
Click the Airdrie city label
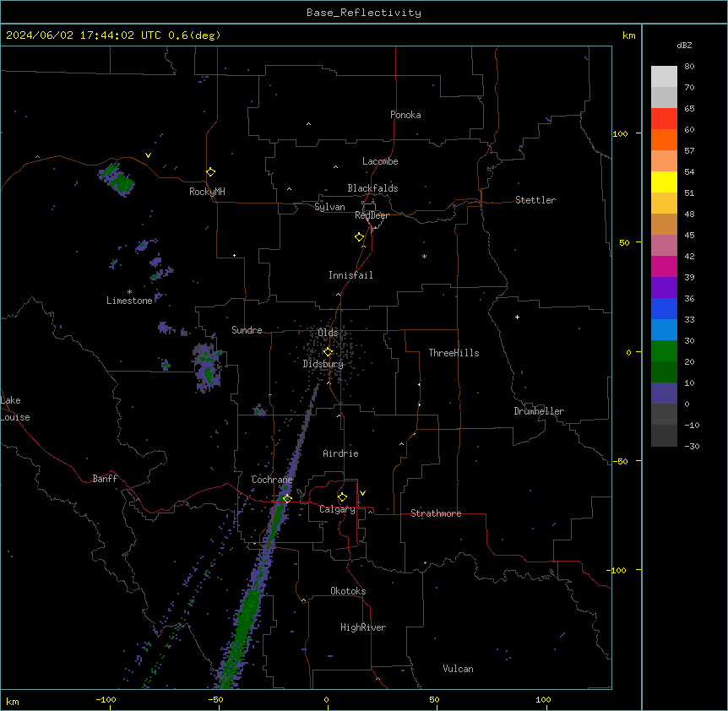[x=341, y=453]
